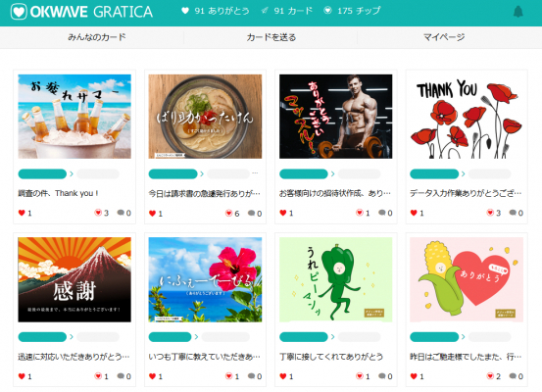Click teal sender name on hibiscus card
This screenshot has width=542, height=392.
pyautogui.click(x=170, y=337)
